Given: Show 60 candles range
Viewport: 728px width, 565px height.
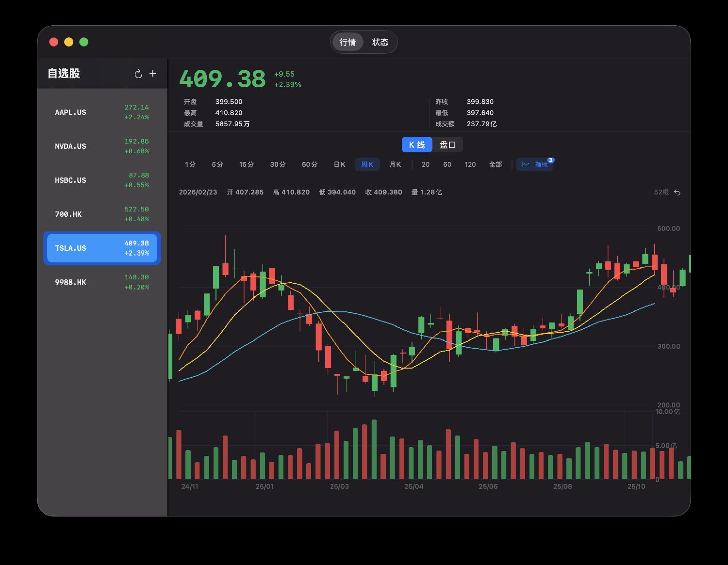Looking at the screenshot, I should [x=447, y=165].
